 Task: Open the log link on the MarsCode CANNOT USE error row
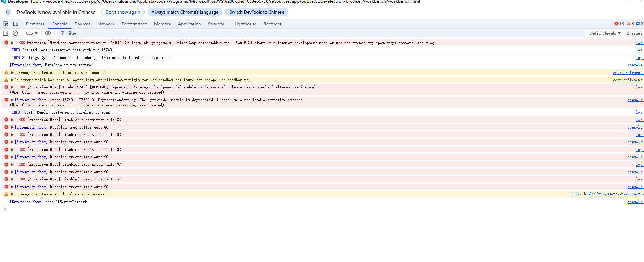[x=639, y=43]
